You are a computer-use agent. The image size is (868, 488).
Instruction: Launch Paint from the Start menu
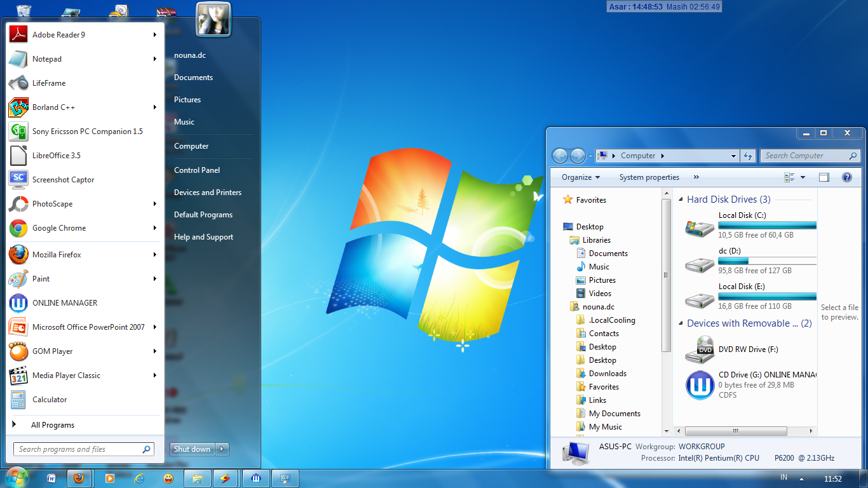(85, 279)
